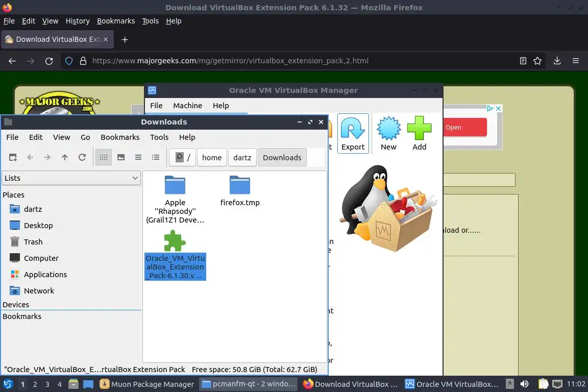Image resolution: width=588 pixels, height=392 pixels.
Task: Go forward in file manager history
Action: click(x=47, y=158)
